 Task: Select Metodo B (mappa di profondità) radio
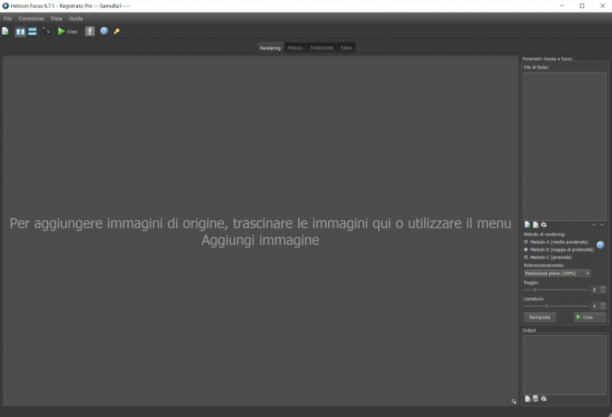(526, 249)
